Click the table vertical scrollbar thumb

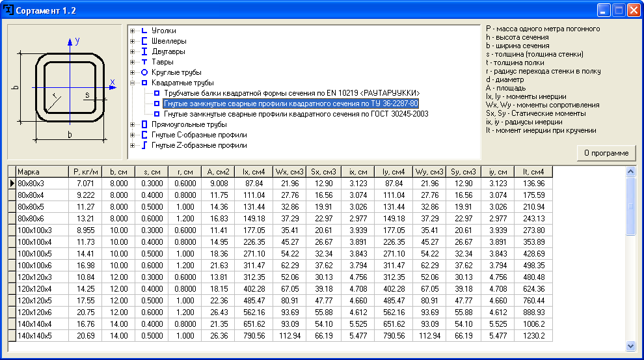pos(631,206)
